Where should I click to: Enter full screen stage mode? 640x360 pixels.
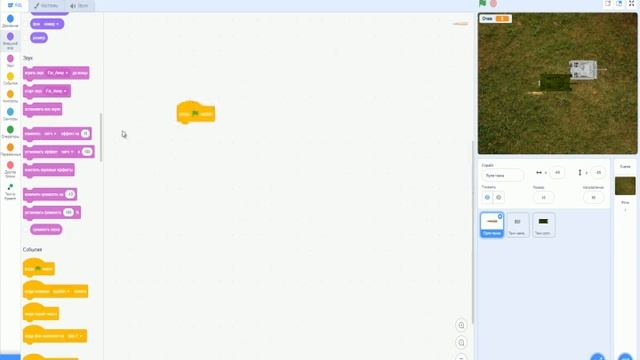pyautogui.click(x=631, y=3)
